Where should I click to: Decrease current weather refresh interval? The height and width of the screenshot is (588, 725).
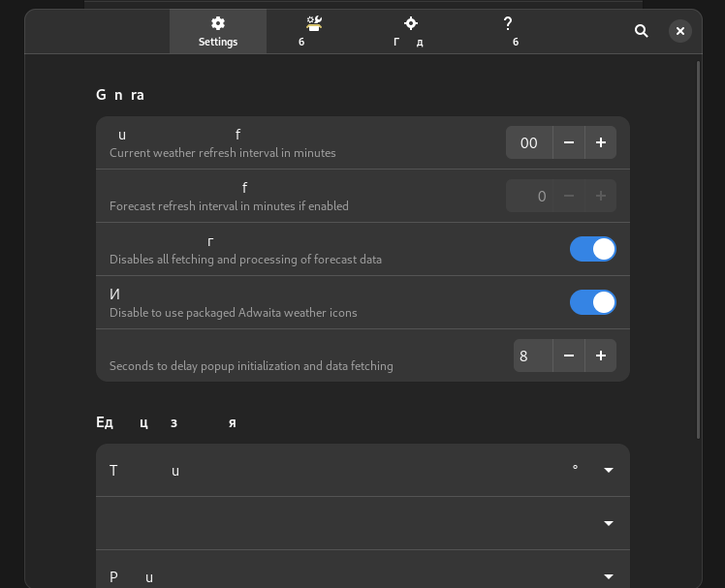pos(569,142)
